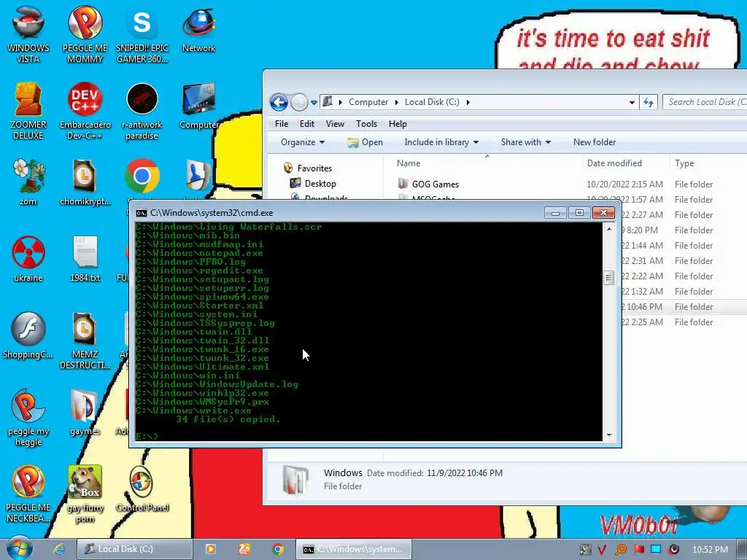The image size is (747, 560).
Task: Open the Organize dropdown
Action: pyautogui.click(x=303, y=142)
